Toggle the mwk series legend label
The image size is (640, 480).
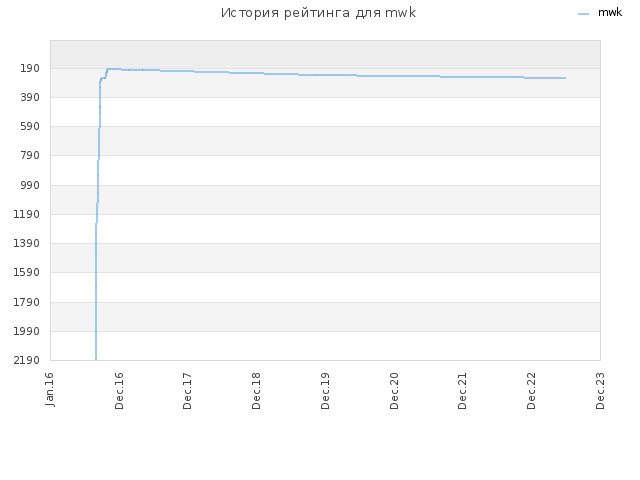[610, 13]
